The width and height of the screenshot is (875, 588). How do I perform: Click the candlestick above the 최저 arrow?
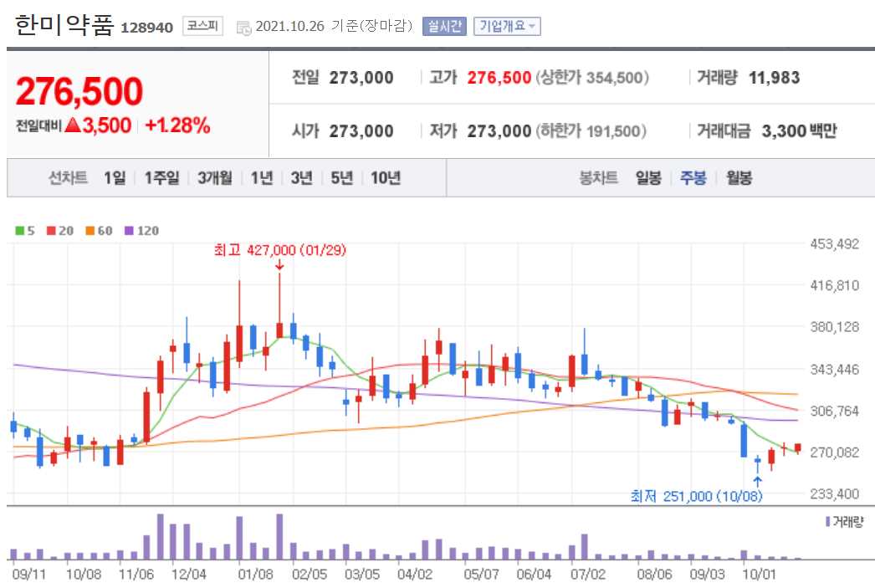pyautogui.click(x=757, y=464)
